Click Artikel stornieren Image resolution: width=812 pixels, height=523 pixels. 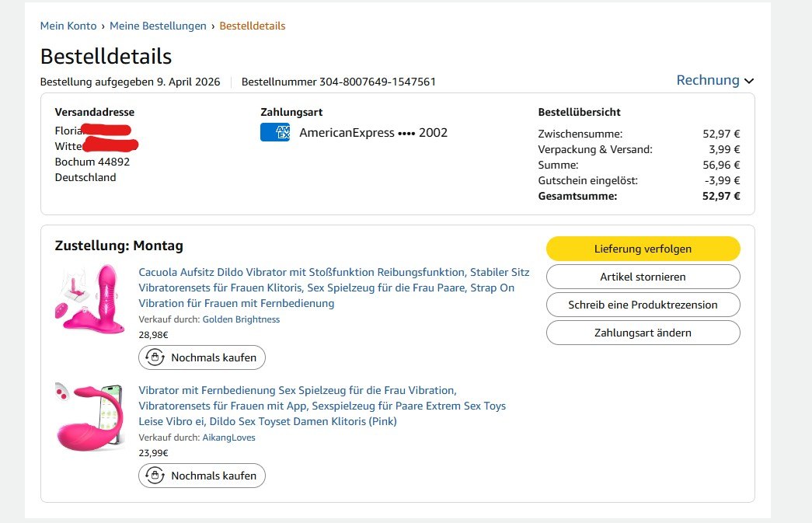(643, 277)
